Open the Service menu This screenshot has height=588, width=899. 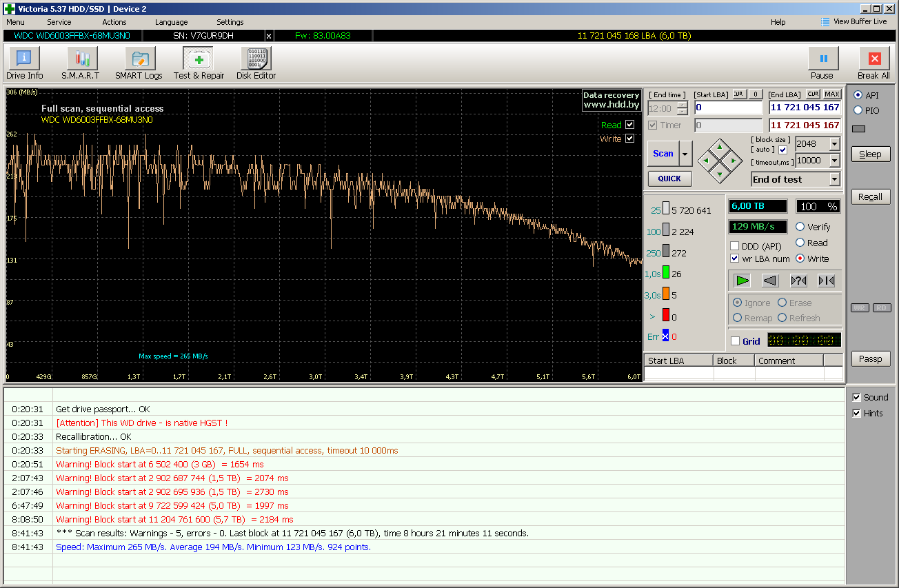59,22
